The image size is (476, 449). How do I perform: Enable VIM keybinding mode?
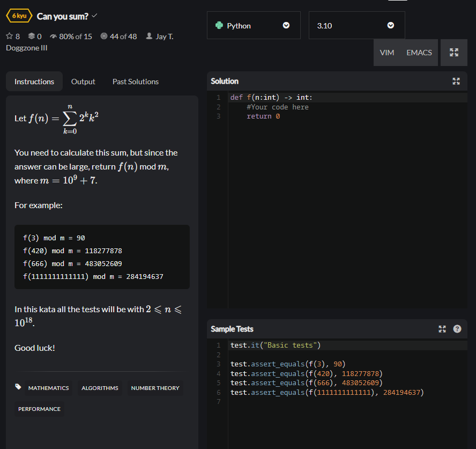pos(387,53)
